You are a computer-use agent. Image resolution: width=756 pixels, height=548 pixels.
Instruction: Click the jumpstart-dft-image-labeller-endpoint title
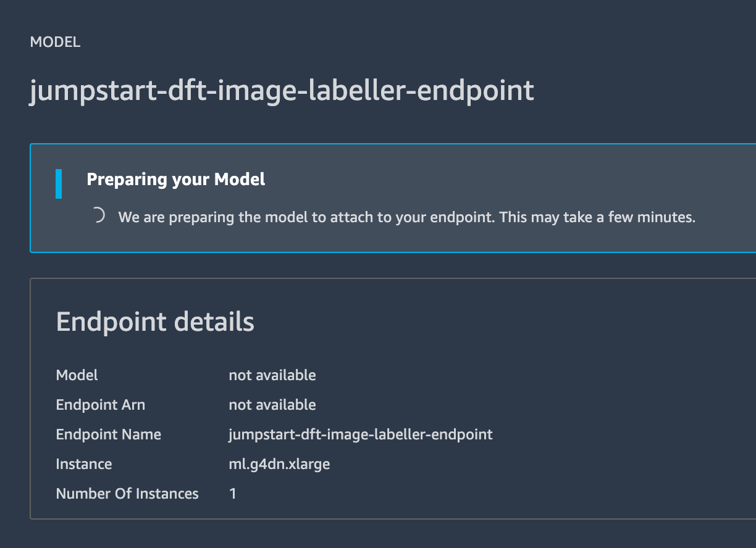(282, 90)
